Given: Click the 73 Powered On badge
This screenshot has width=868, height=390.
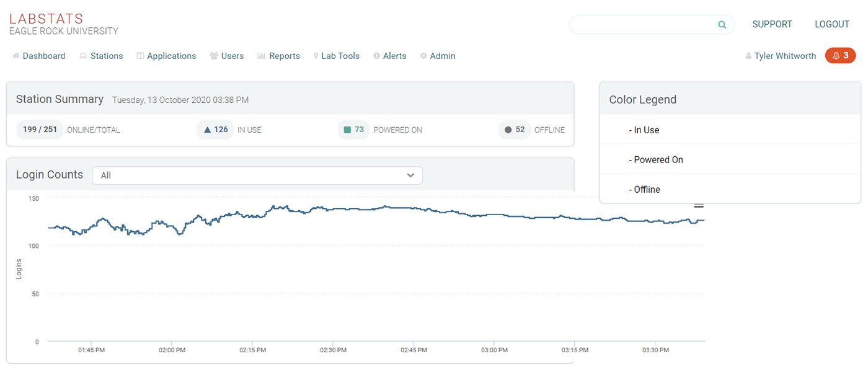Looking at the screenshot, I should (x=354, y=130).
